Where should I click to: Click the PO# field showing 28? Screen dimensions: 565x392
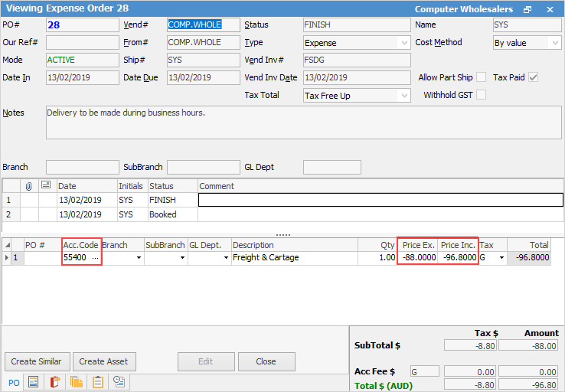coord(83,24)
